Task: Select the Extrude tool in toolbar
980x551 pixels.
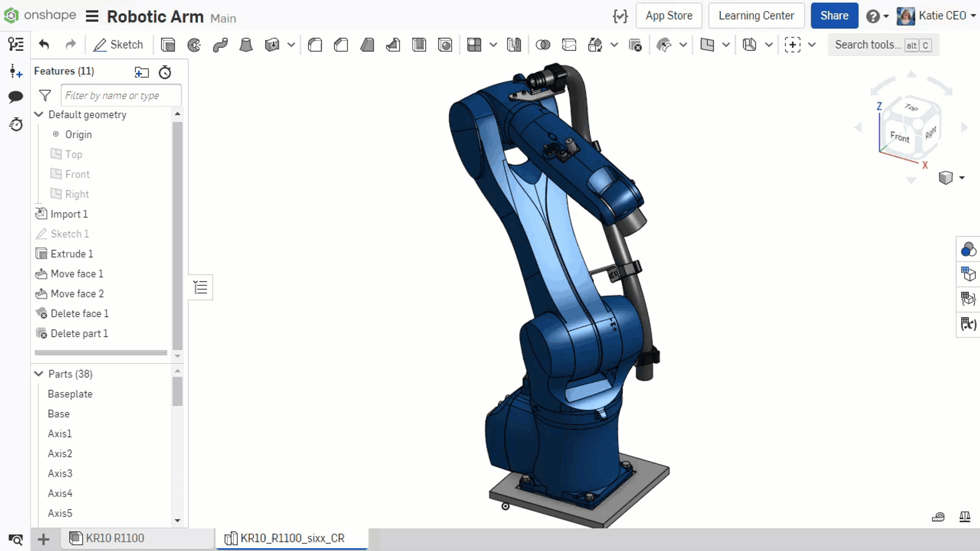Action: 168,45
